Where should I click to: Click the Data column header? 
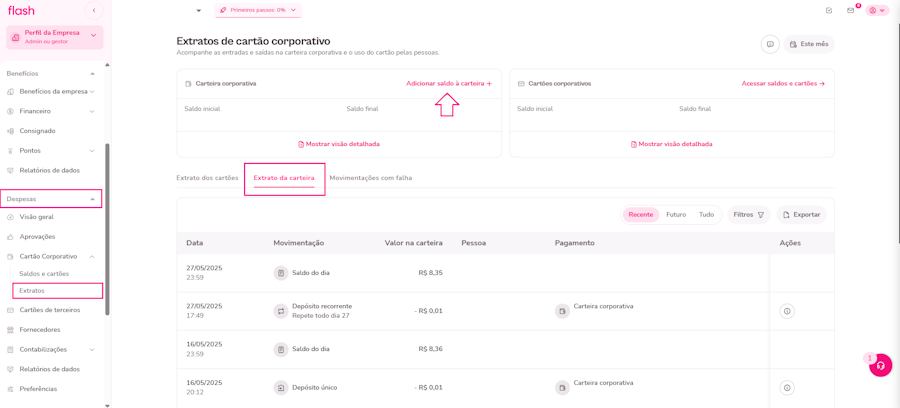point(195,243)
